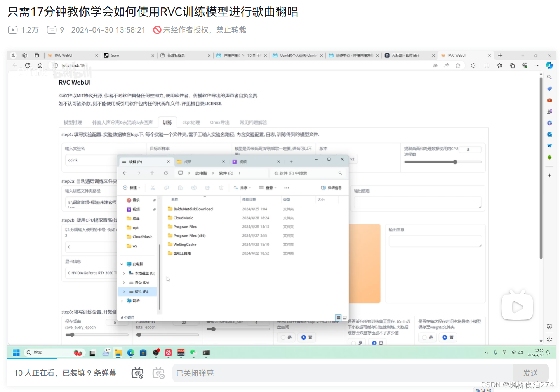Viewport: 560px width, 392px height.
Task: Click the browser translate icon in address bar
Action: (435, 66)
